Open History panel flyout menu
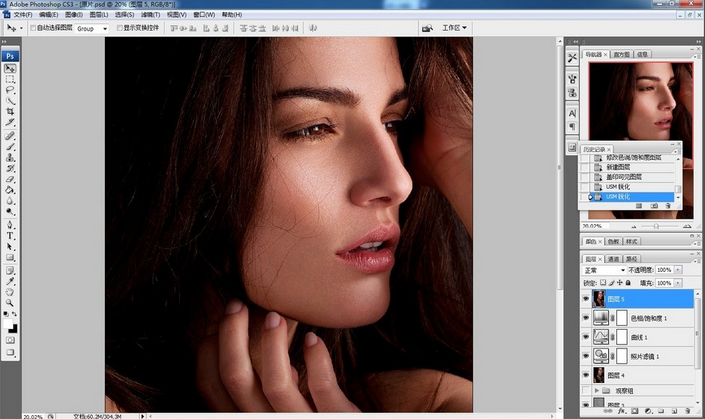 coord(675,152)
